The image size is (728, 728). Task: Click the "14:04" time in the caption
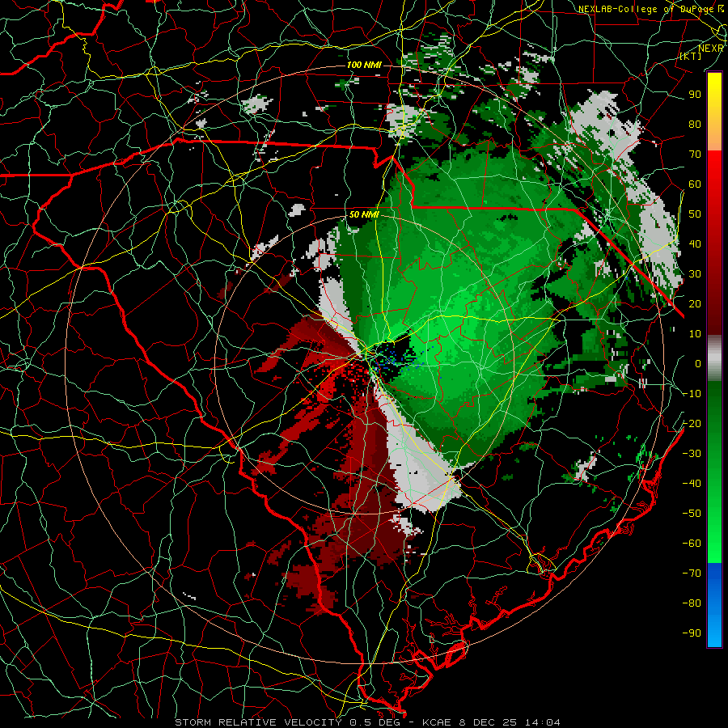pos(544,722)
